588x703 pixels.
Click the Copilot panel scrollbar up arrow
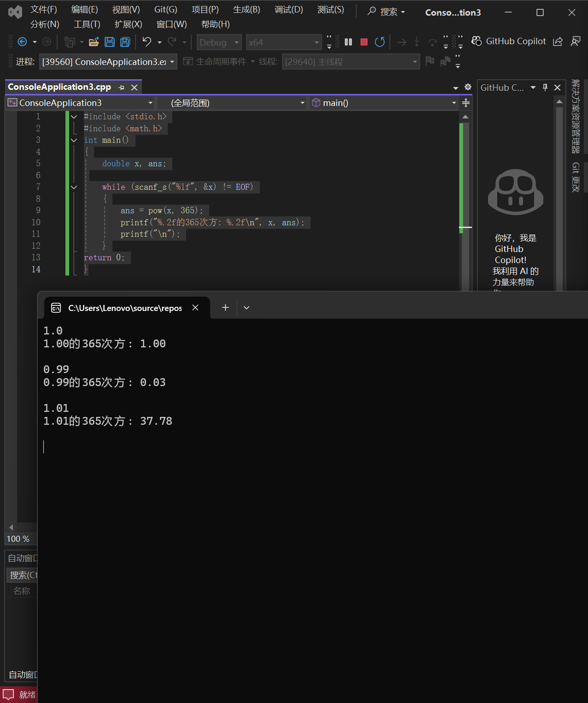pyautogui.click(x=559, y=101)
